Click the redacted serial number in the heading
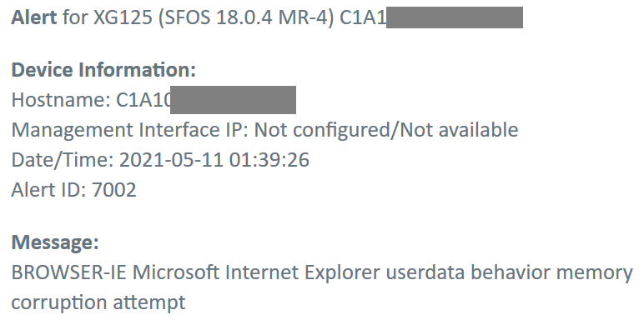The height and width of the screenshot is (320, 644). pos(455,17)
